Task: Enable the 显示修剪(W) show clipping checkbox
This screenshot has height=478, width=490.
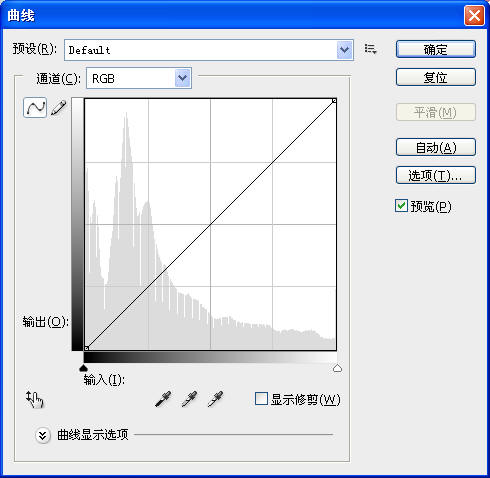Action: [261, 399]
